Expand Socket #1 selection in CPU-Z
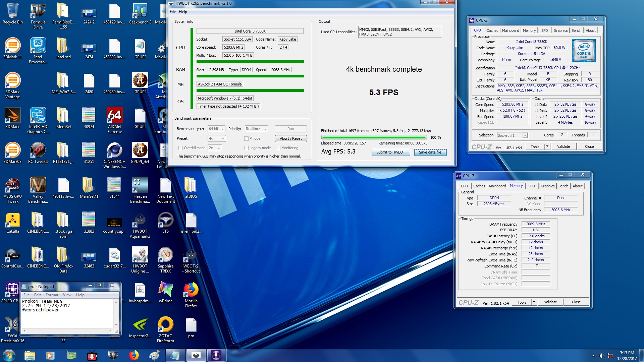Screen dimensions: 644x362 click(x=512, y=135)
